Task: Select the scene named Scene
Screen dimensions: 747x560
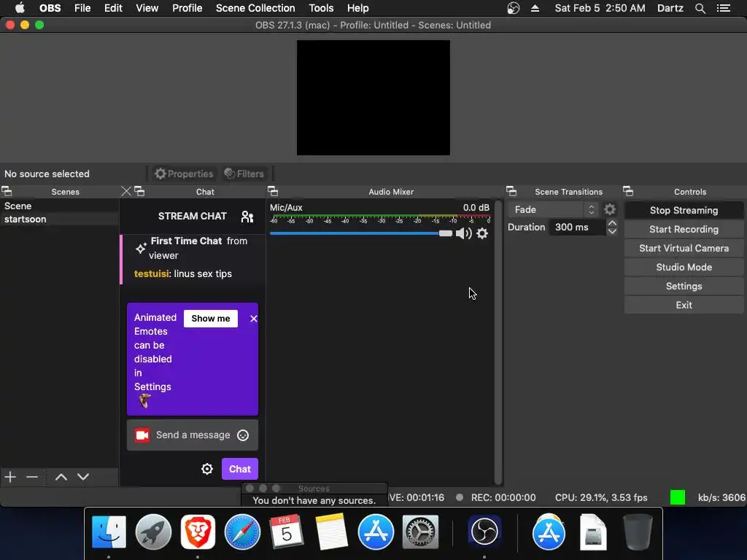Action: click(x=59, y=206)
